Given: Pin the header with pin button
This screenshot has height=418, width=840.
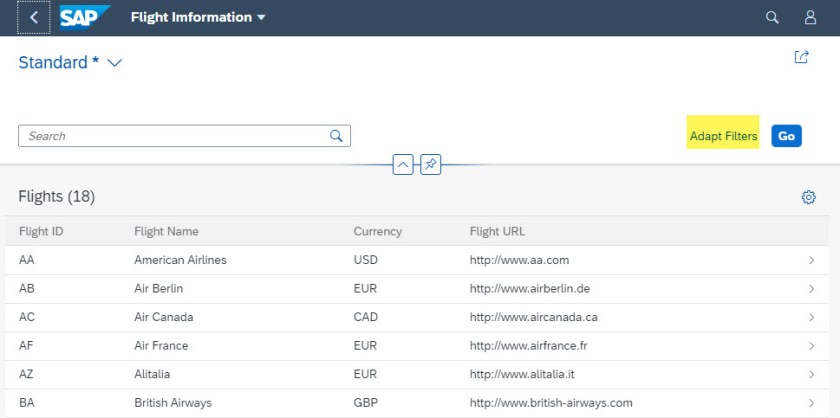Looking at the screenshot, I should pyautogui.click(x=430, y=164).
